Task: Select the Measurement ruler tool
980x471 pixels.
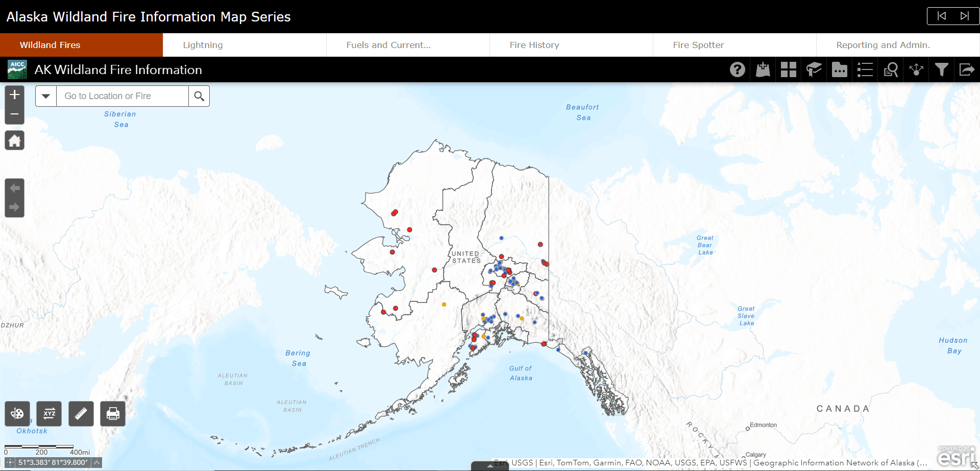Action: [81, 414]
